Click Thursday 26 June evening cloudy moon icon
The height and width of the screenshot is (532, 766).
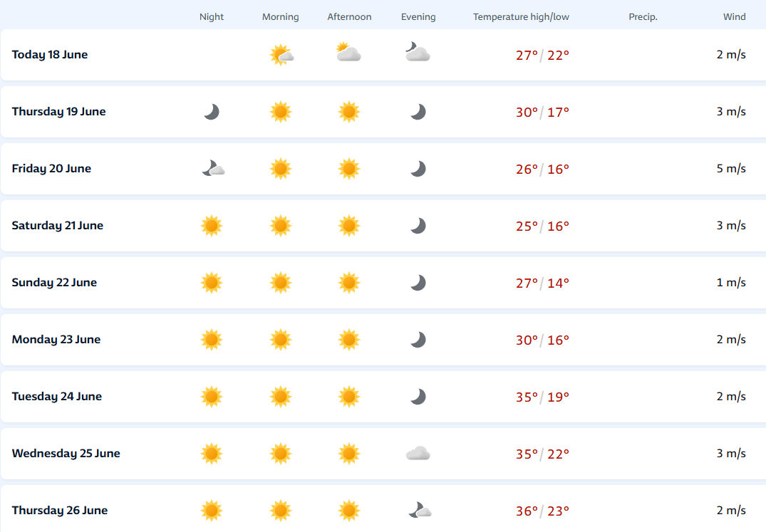[419, 510]
